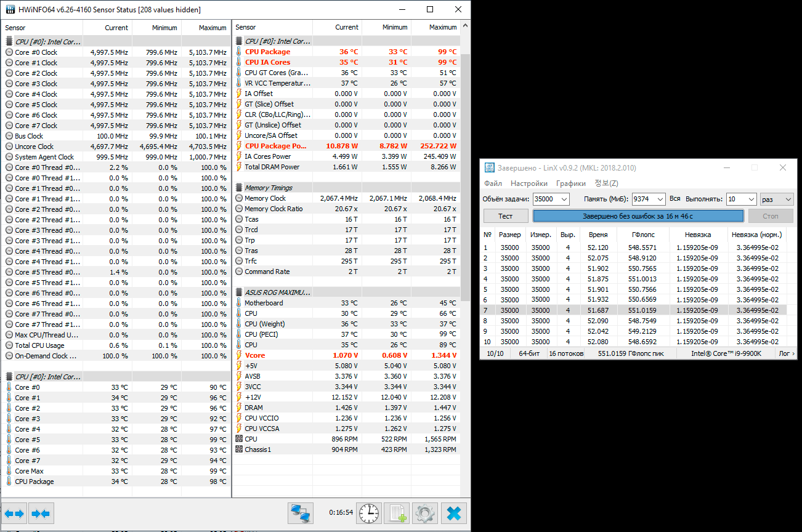802x532 pixels.
Task: Open the раз units dropdown in LinX
Action: (776, 199)
